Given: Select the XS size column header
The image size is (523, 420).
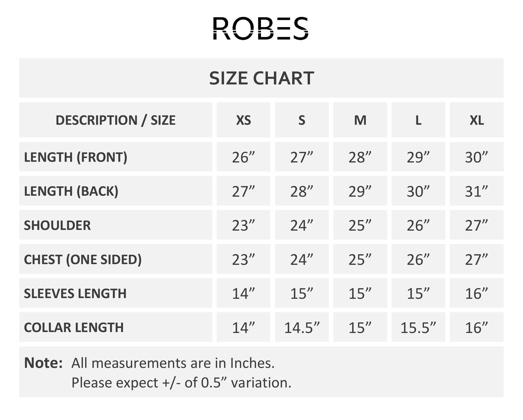Looking at the screenshot, I should (x=243, y=120).
